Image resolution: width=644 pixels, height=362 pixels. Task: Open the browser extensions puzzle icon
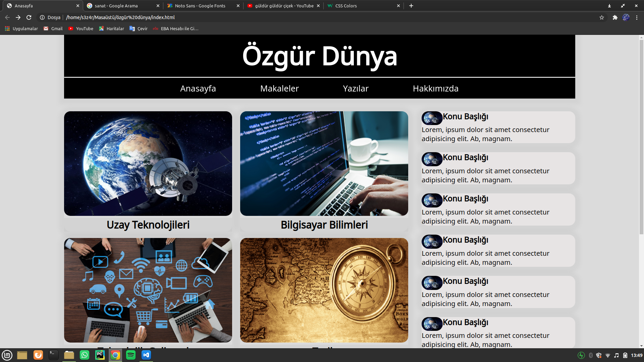pyautogui.click(x=615, y=17)
